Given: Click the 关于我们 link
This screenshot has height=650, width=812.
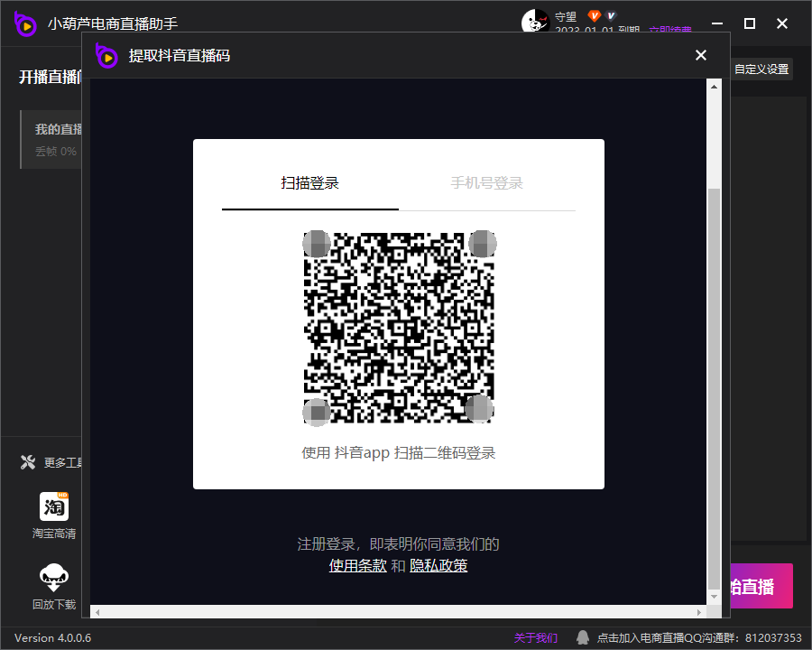Looking at the screenshot, I should (x=536, y=637).
